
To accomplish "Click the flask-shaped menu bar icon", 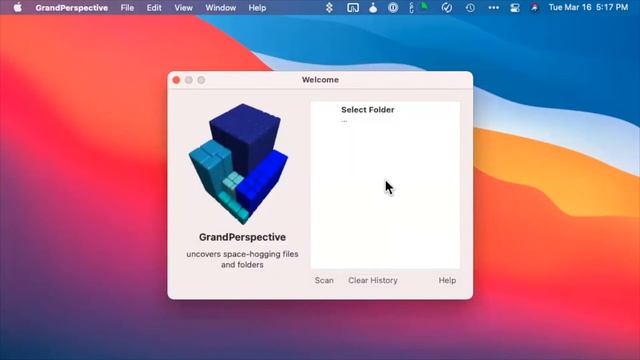I will pos(373,7).
